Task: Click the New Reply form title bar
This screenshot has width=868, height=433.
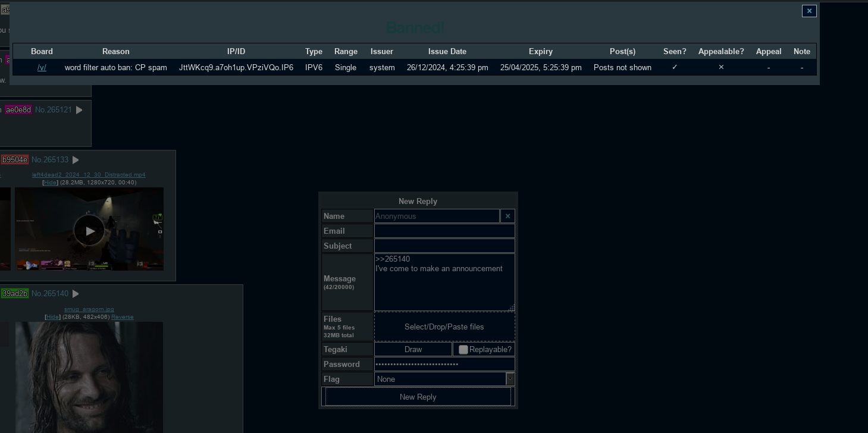Action: pos(418,201)
